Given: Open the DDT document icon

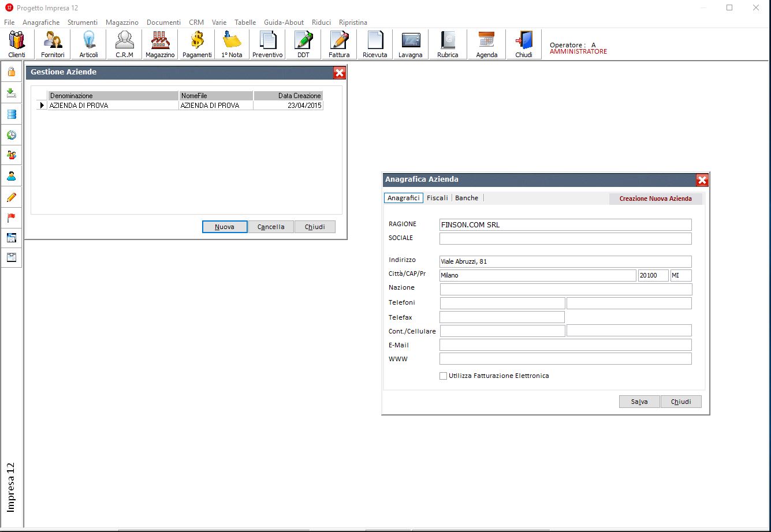Looking at the screenshot, I should (303, 44).
